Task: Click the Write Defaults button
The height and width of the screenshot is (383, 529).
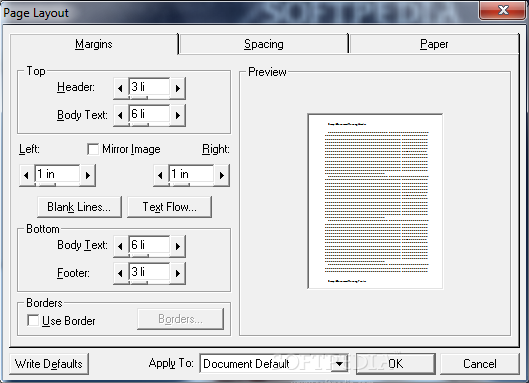Action: coord(49,364)
